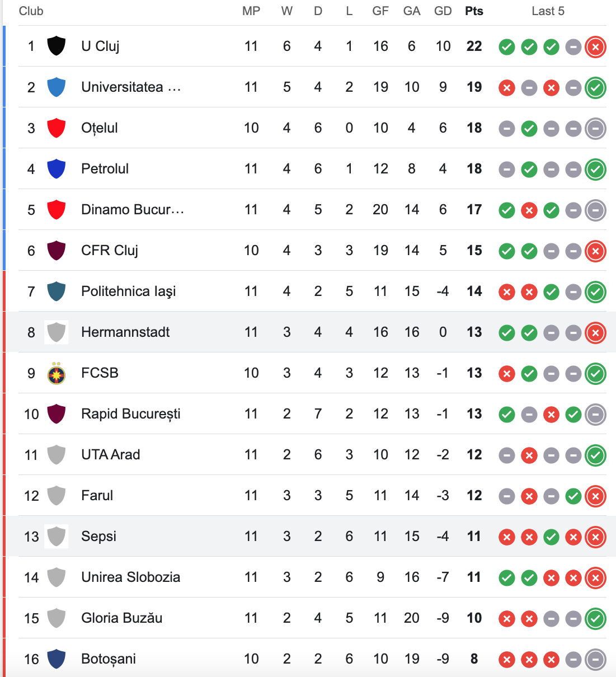
Task: Click the royal blue Petrolul shield crest
Action: pos(56,168)
